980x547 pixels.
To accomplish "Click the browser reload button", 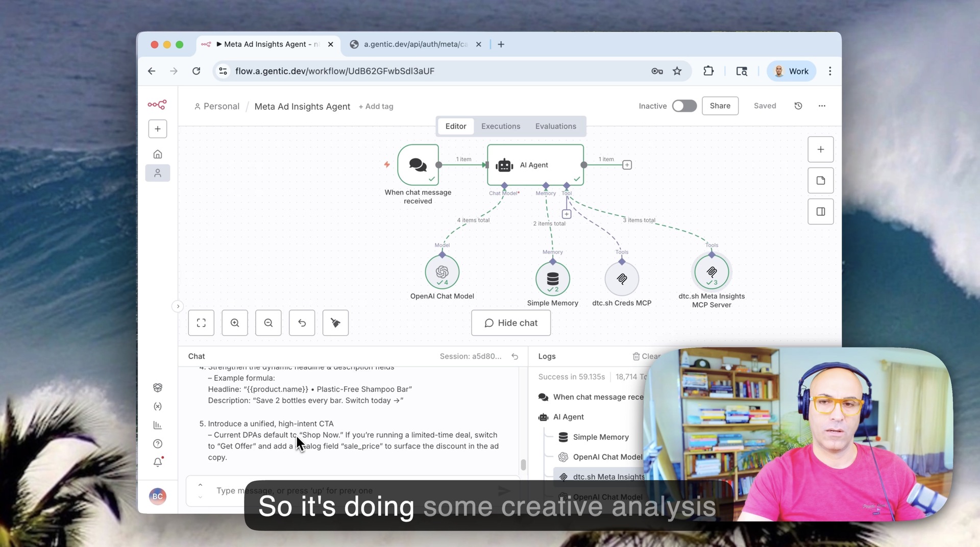I will click(x=196, y=71).
